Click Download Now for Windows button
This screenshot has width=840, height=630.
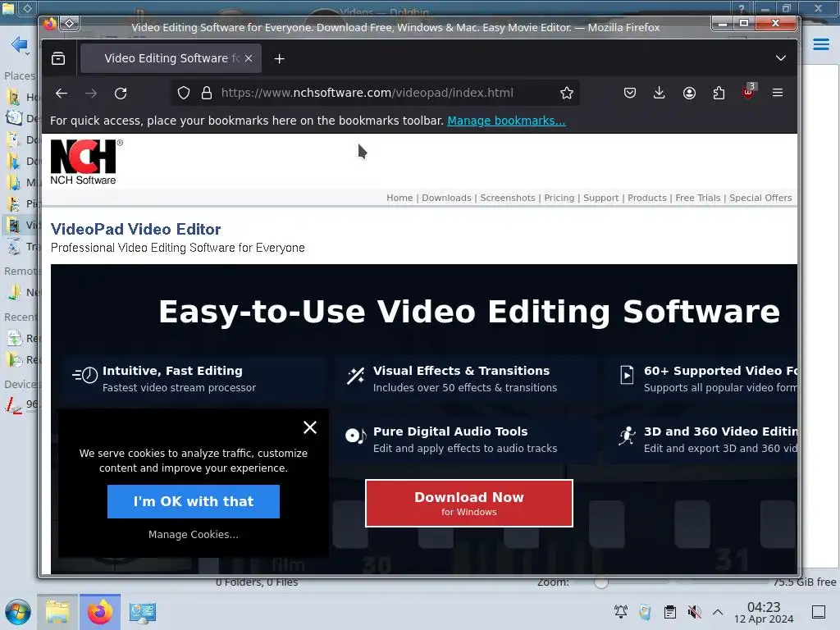(x=468, y=503)
